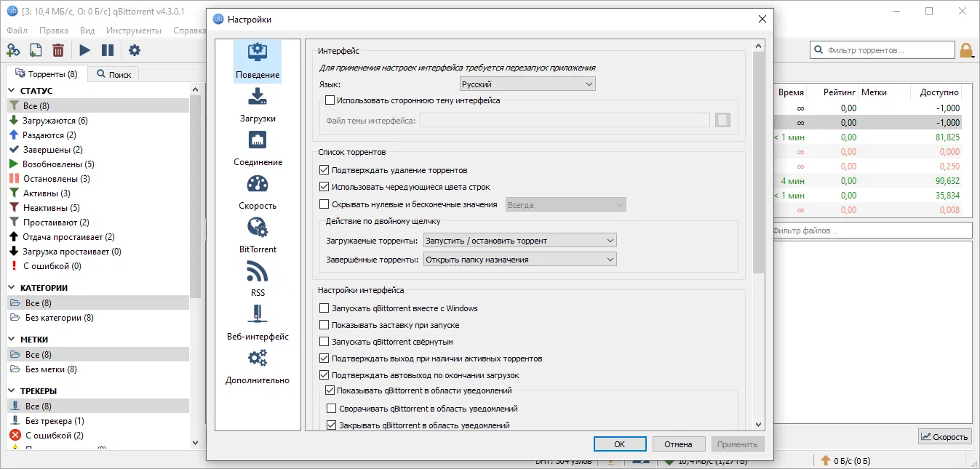Click the add torrent link toolbar icon
The height and width of the screenshot is (469, 980).
coord(13,50)
